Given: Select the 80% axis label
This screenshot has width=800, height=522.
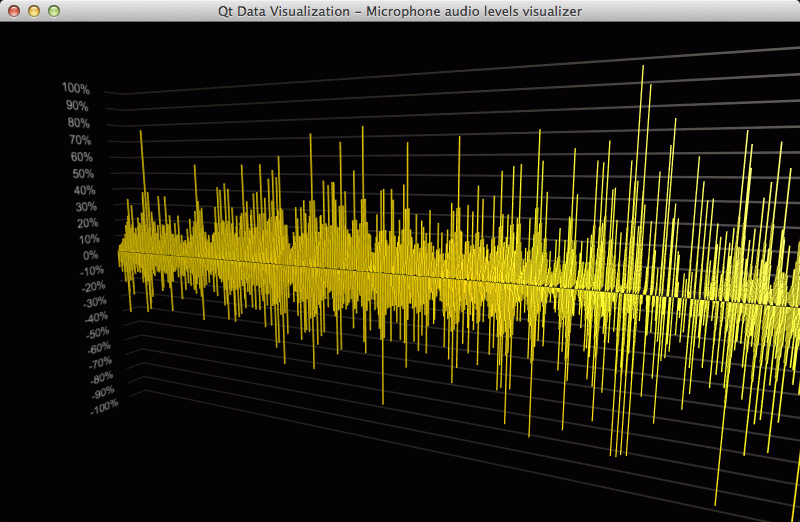Looking at the screenshot, I should [78, 123].
